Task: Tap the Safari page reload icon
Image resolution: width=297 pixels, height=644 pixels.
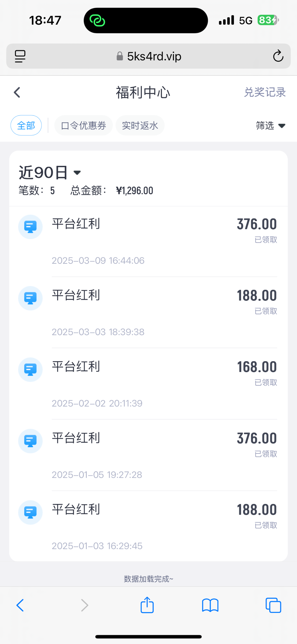Action: coord(278,56)
